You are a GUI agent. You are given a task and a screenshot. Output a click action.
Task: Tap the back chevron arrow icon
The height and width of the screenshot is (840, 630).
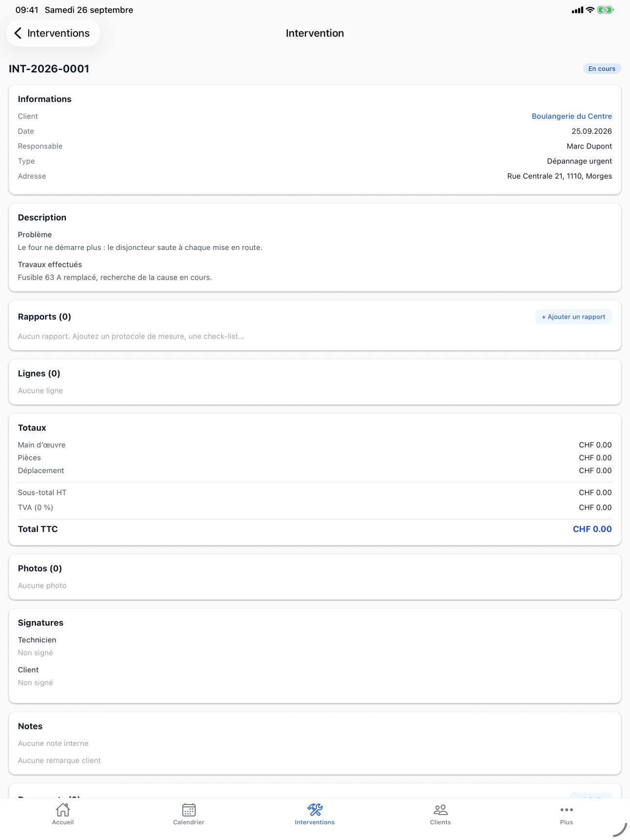tap(18, 33)
